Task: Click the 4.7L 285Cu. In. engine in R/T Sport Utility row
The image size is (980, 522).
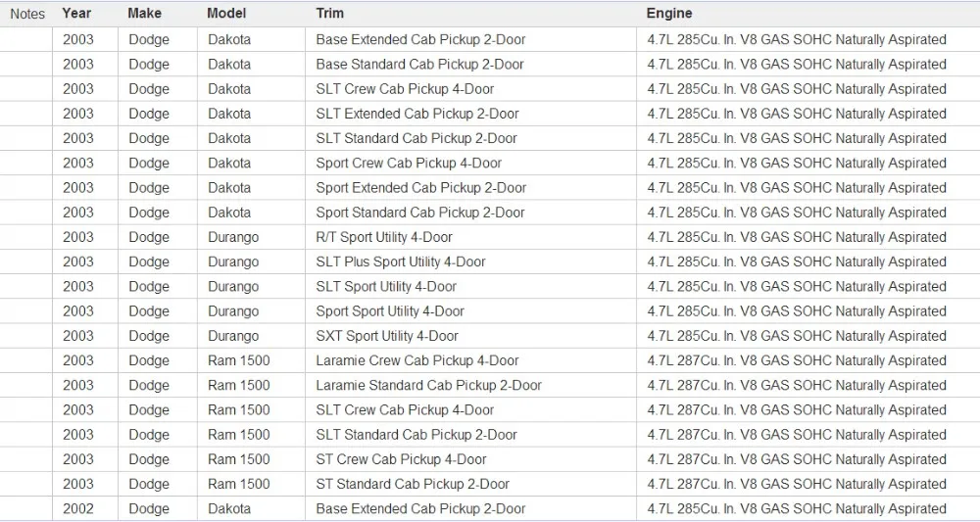Action: point(797,237)
